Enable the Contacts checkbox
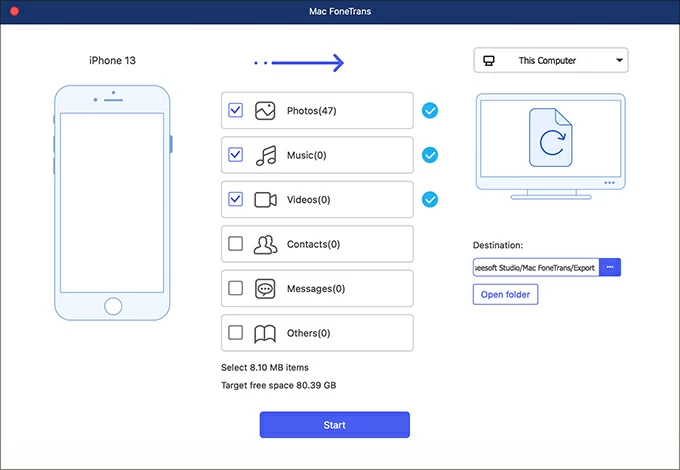 235,244
